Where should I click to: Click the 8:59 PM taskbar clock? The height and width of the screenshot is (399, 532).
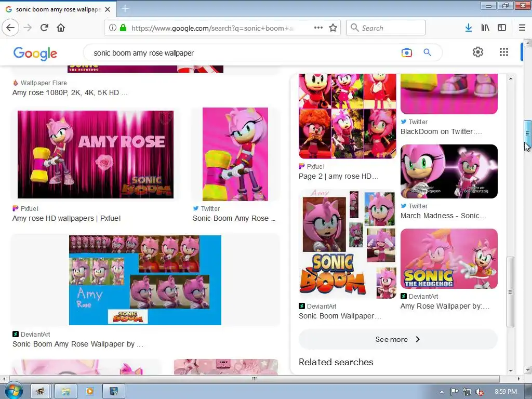[506, 392]
